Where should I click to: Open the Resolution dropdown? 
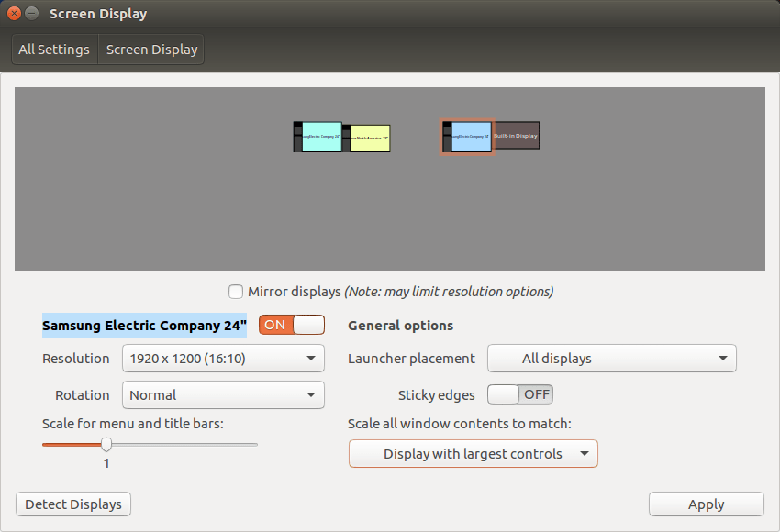223,358
